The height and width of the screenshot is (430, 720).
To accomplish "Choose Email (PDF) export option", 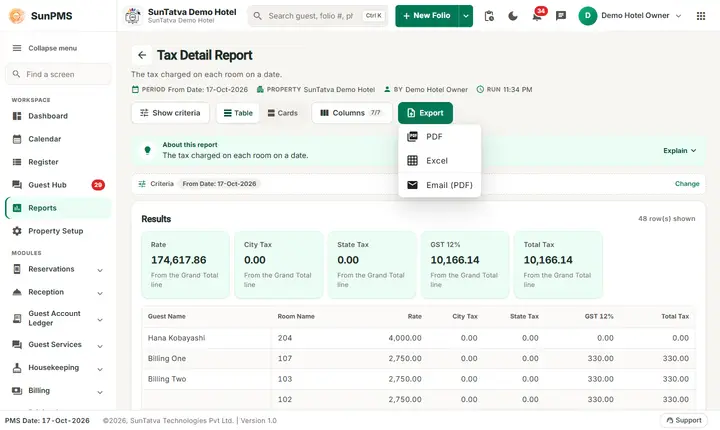I will pyautogui.click(x=439, y=185).
